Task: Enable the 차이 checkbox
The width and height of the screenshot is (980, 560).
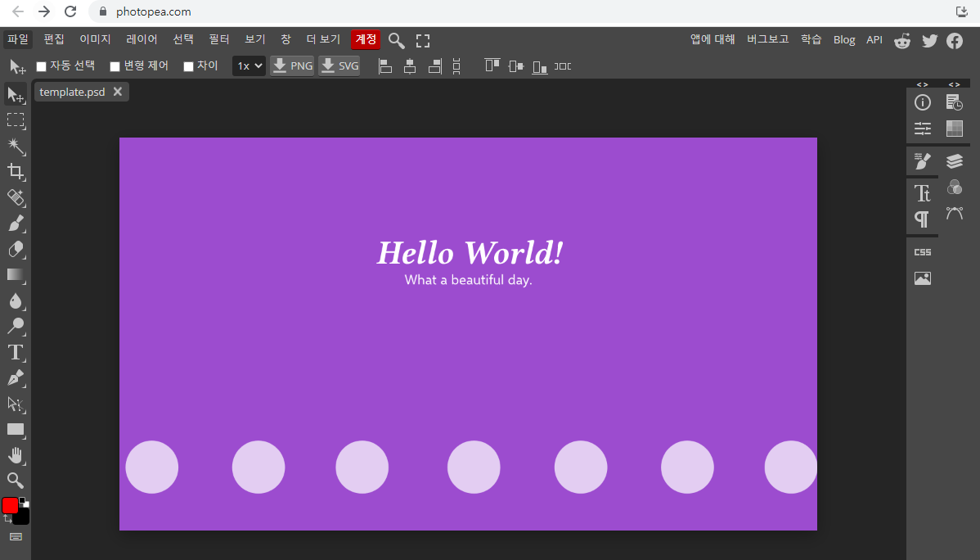Action: [188, 66]
